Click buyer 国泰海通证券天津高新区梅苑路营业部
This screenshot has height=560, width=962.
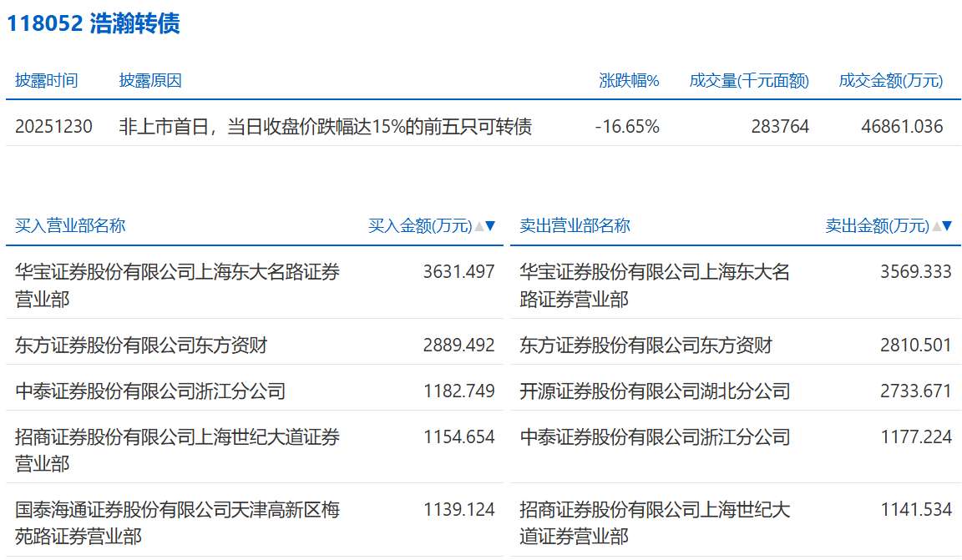click(177, 523)
